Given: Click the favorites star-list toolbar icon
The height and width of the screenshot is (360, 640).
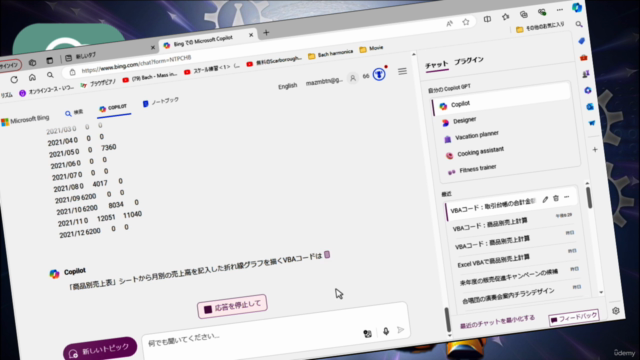Looking at the screenshot, I should (505, 16).
